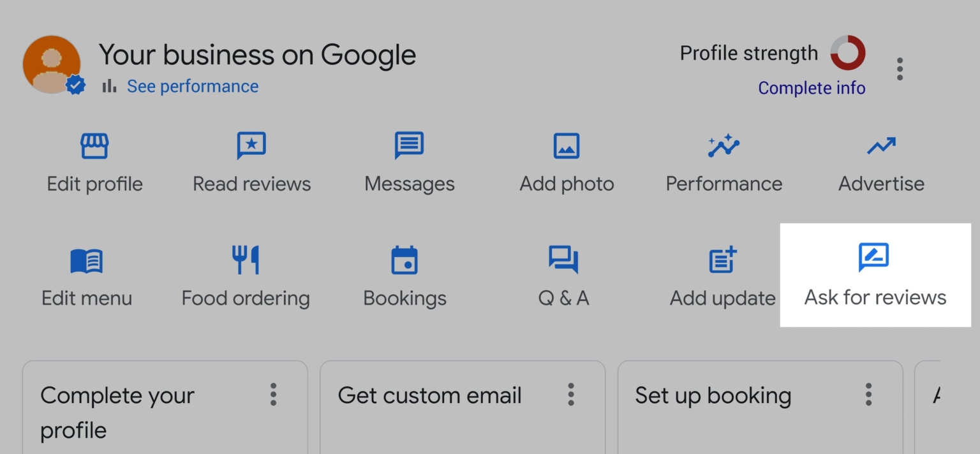Click the business profile avatar
The image size is (980, 454).
52,64
